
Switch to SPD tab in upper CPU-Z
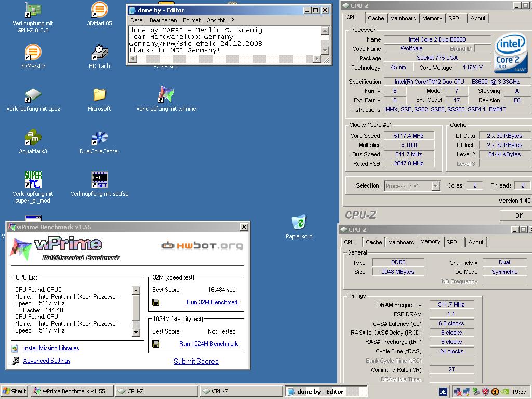[x=454, y=18]
